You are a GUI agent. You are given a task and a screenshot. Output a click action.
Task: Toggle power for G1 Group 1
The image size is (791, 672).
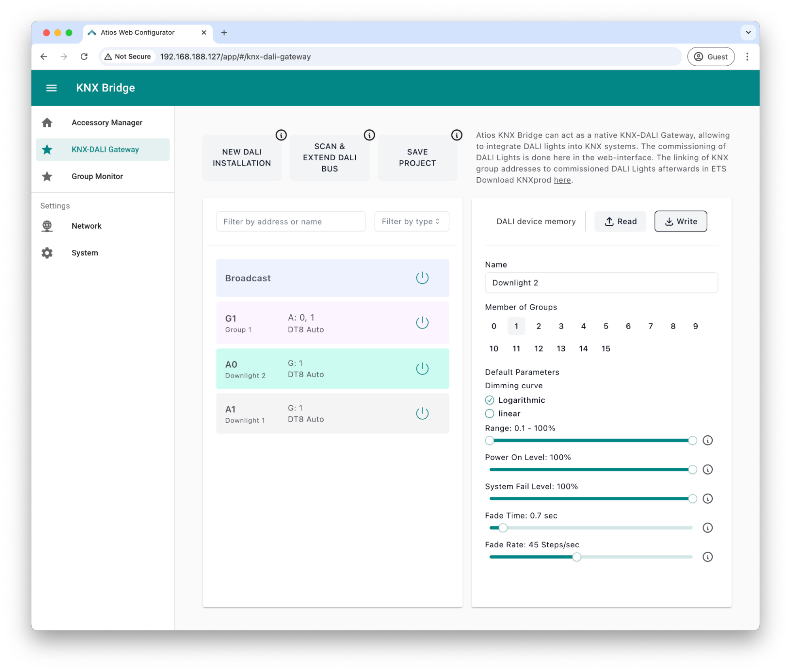[x=422, y=323]
